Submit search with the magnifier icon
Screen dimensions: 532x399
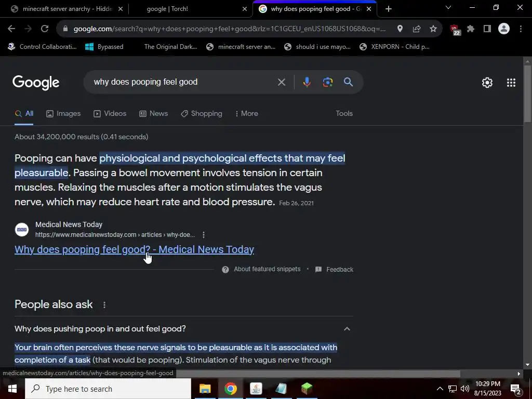(x=348, y=82)
